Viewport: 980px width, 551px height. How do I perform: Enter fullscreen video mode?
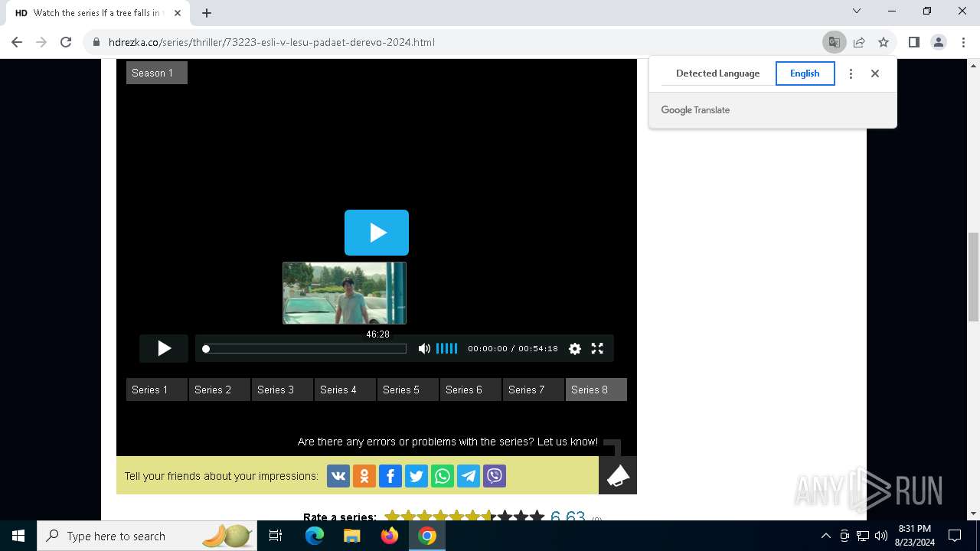(597, 349)
